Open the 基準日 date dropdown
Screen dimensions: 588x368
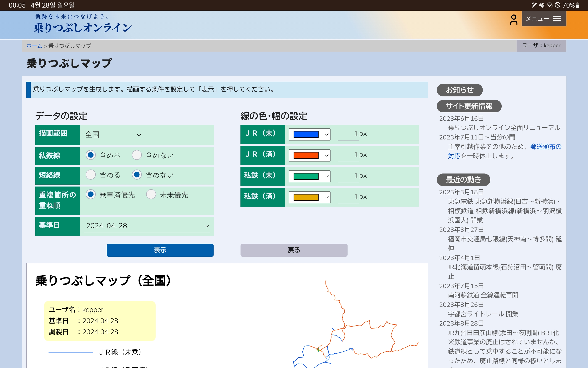click(147, 226)
